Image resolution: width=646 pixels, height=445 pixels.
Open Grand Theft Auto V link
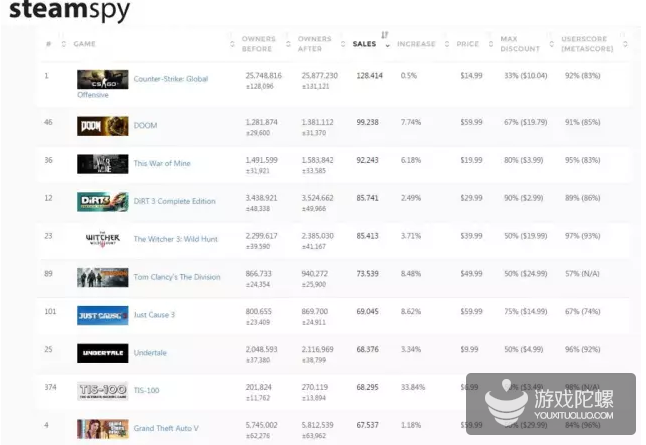tap(166, 428)
